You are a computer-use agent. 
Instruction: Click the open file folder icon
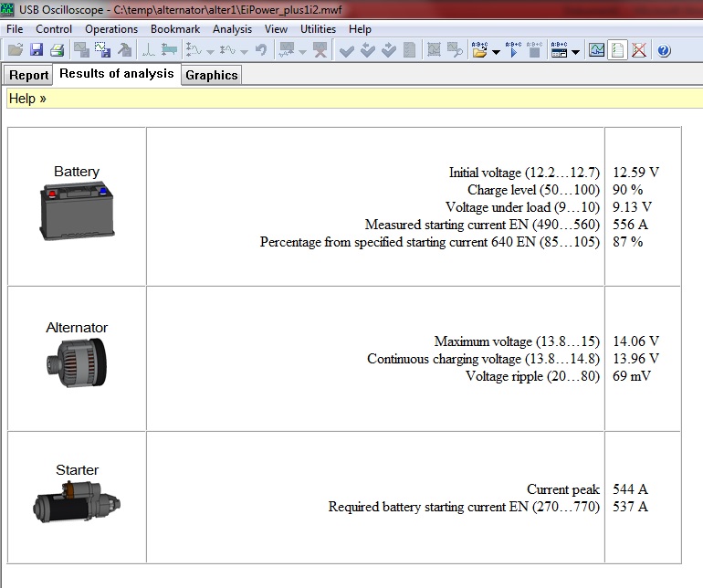coord(16,51)
